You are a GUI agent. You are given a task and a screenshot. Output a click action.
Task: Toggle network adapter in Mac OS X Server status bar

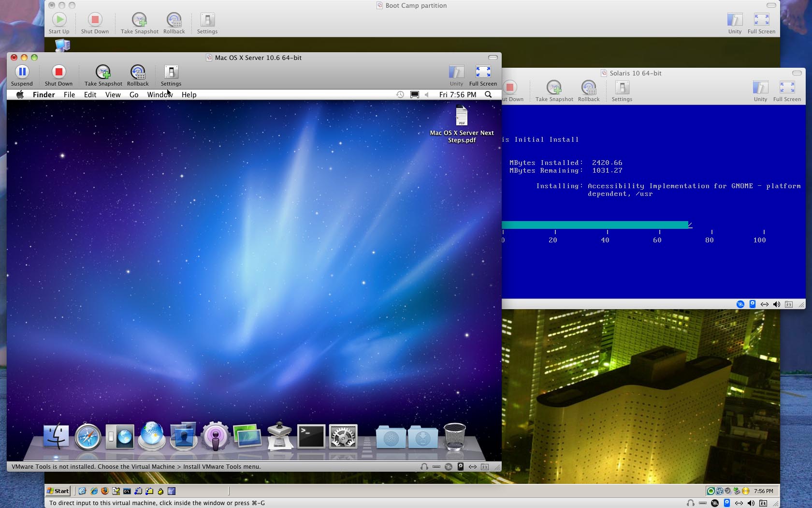[x=473, y=467]
